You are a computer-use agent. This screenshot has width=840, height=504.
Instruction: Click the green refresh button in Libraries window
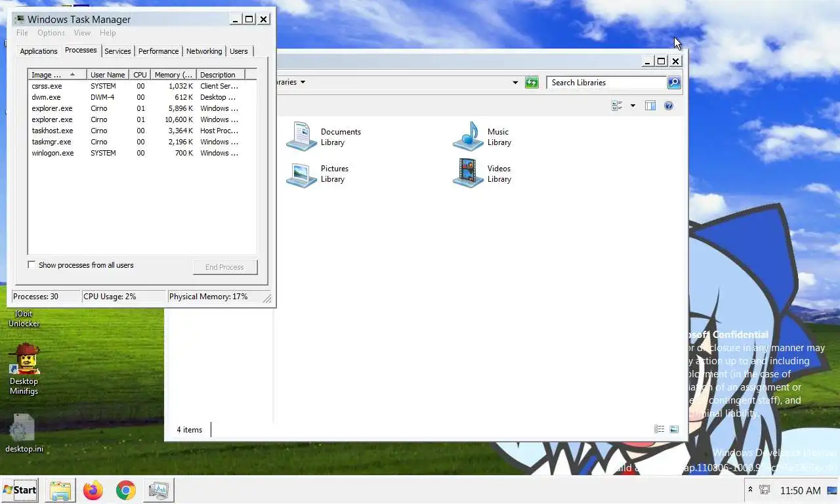click(x=532, y=82)
